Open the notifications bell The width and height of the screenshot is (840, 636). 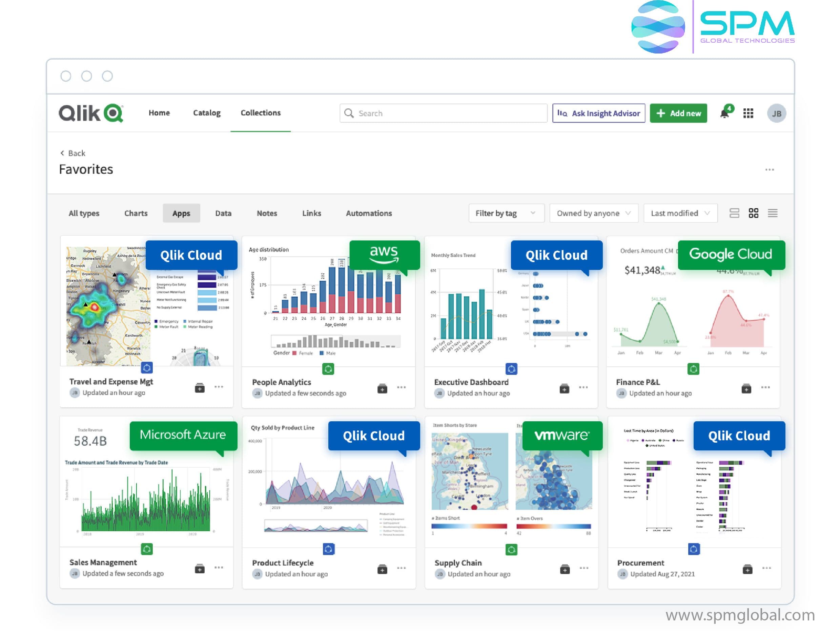click(x=725, y=113)
